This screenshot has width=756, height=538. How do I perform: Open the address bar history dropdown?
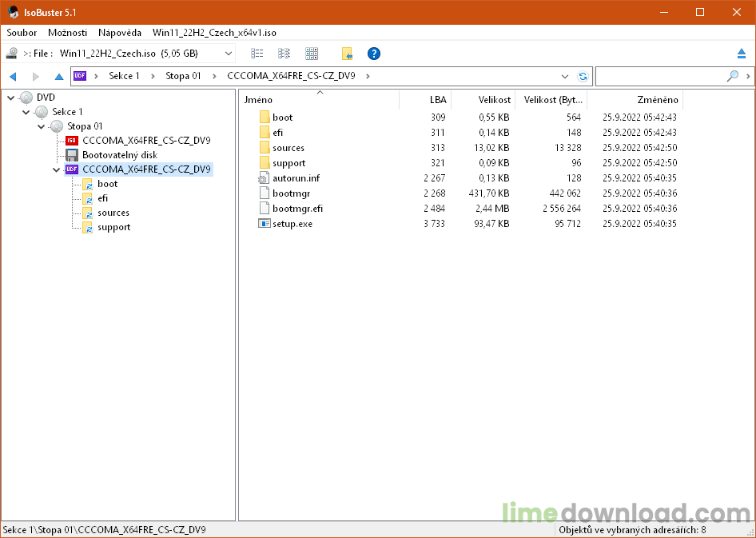[565, 77]
